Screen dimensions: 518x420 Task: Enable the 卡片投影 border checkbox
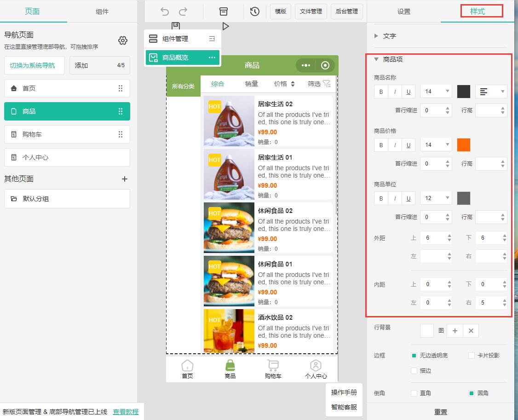coord(472,356)
